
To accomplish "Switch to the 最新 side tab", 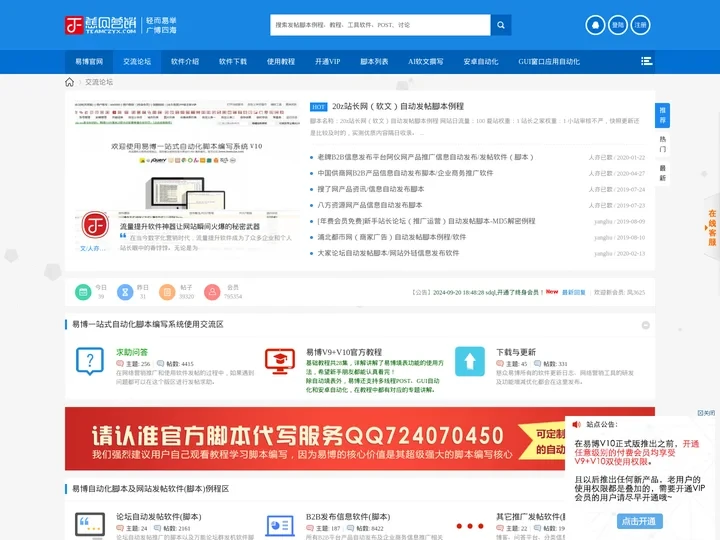I will (x=662, y=173).
